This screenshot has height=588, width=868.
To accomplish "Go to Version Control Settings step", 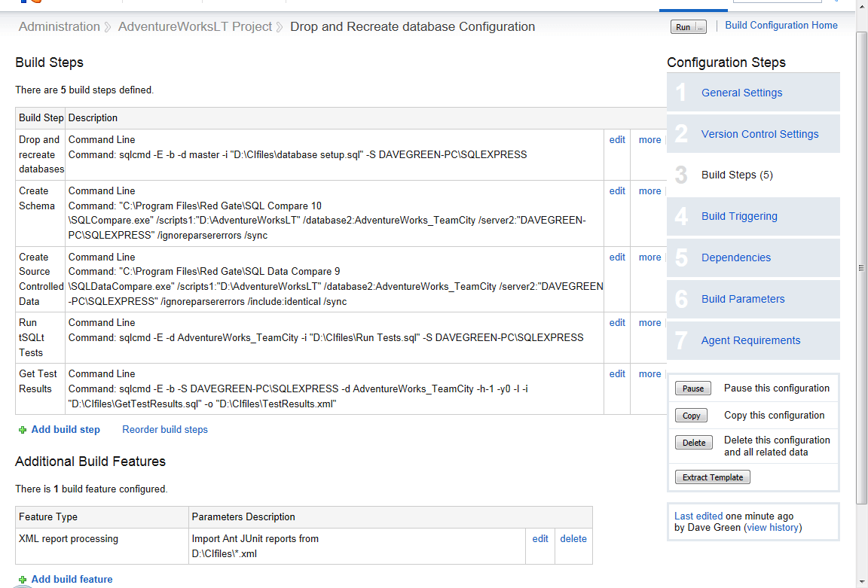I will pyautogui.click(x=759, y=134).
